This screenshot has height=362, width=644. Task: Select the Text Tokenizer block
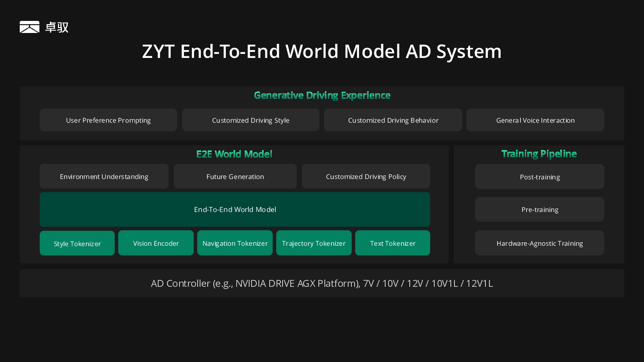[x=392, y=243]
